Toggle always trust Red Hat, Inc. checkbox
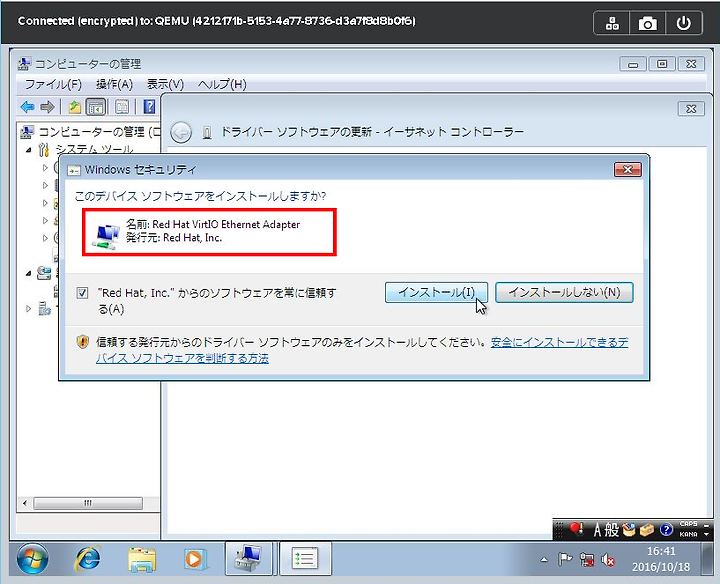The image size is (720, 584). click(x=82, y=293)
